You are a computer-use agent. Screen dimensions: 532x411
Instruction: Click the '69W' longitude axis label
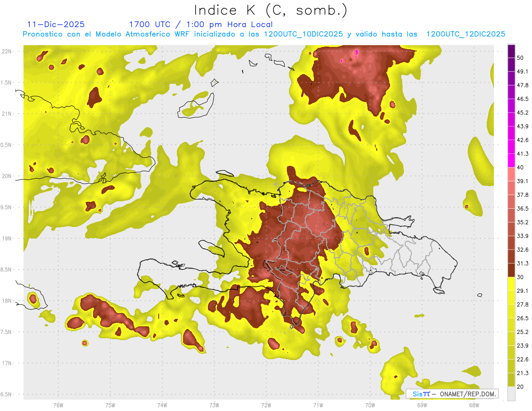click(422, 405)
